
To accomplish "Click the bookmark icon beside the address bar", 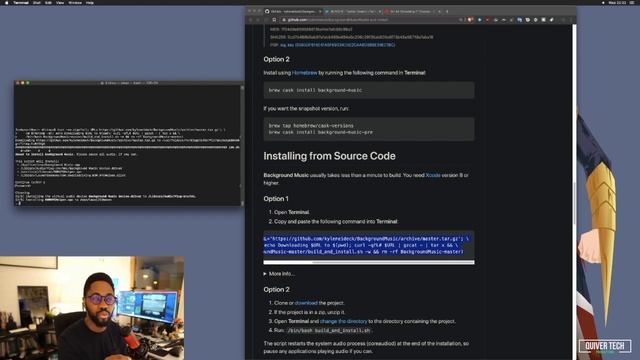I will 274,20.
